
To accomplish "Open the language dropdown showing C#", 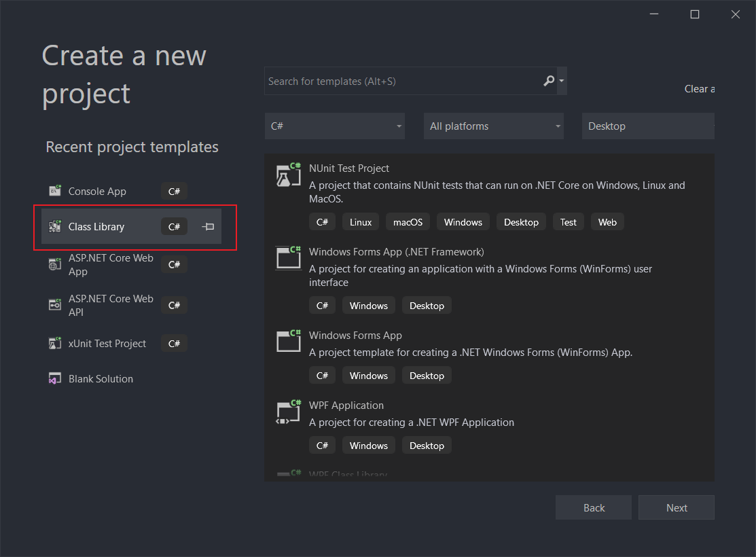I will 334,126.
